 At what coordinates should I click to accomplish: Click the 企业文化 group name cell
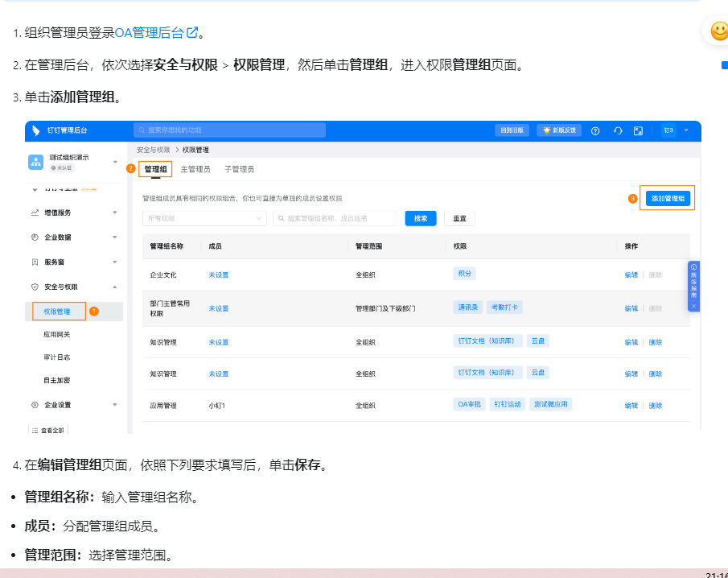pos(163,275)
